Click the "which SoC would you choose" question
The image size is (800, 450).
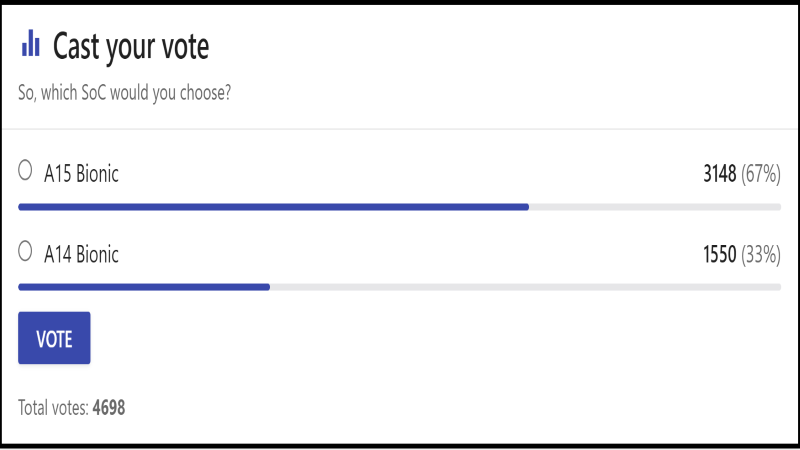point(126,93)
